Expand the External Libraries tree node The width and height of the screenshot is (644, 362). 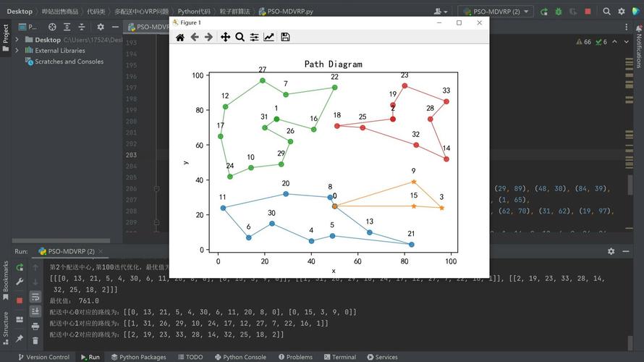pos(29,51)
